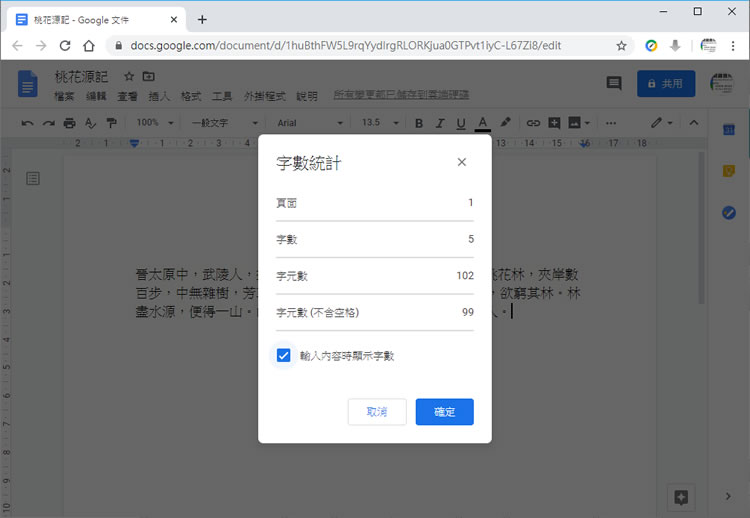Viewport: 750px width, 518px height.
Task: Click the download extension arrow icon
Action: point(675,46)
